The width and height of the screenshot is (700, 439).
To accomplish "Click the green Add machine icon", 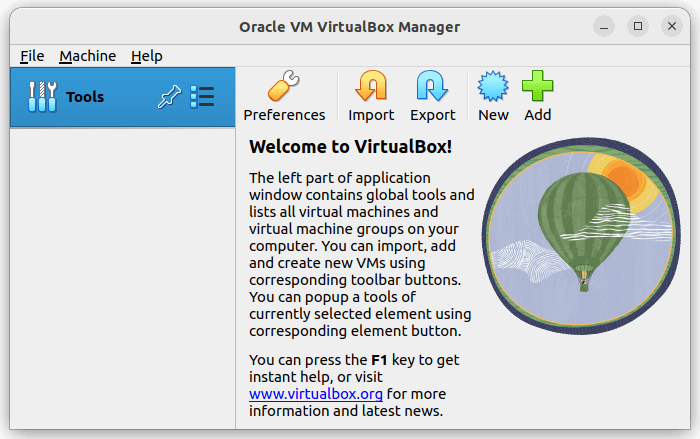I will coord(538,86).
